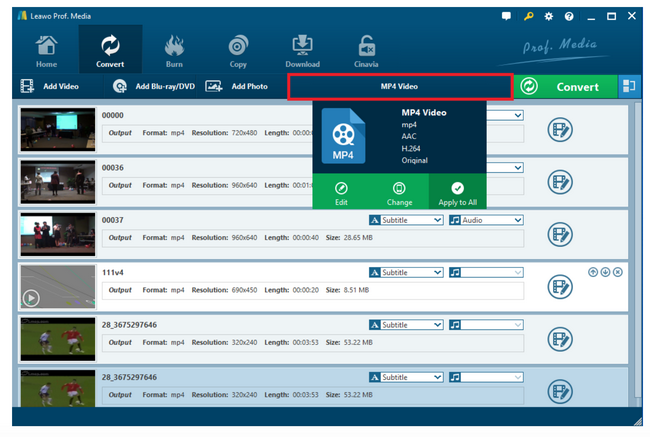This screenshot has height=437, width=650.
Task: Click file name 111v4
Action: pyautogui.click(x=113, y=272)
